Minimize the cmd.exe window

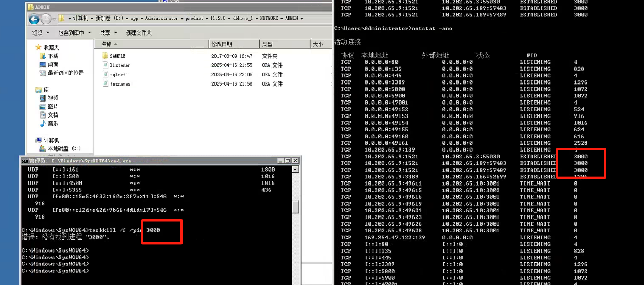click(x=281, y=161)
